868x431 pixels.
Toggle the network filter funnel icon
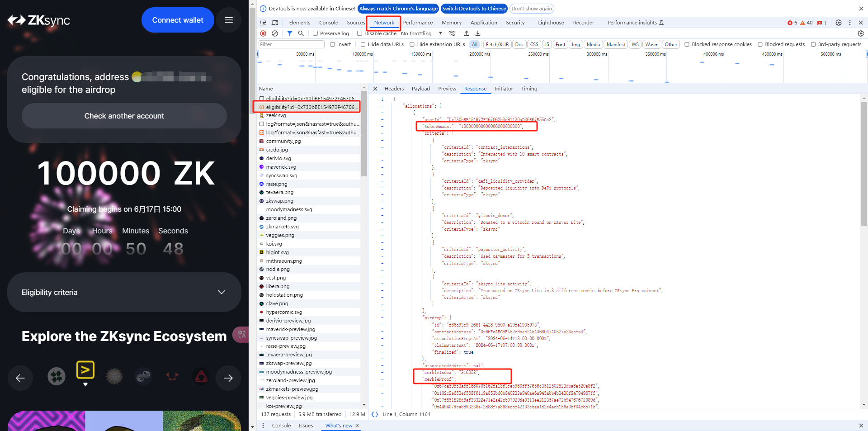tap(290, 33)
